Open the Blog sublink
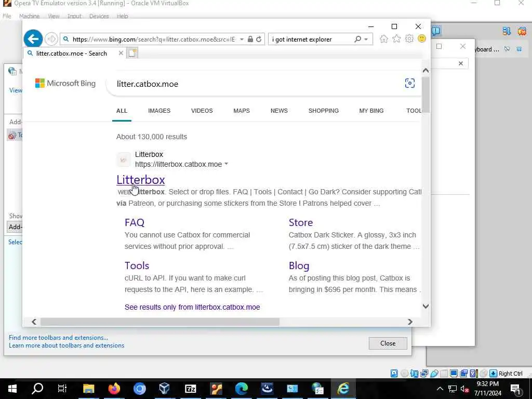The width and height of the screenshot is (532, 399). tap(299, 265)
